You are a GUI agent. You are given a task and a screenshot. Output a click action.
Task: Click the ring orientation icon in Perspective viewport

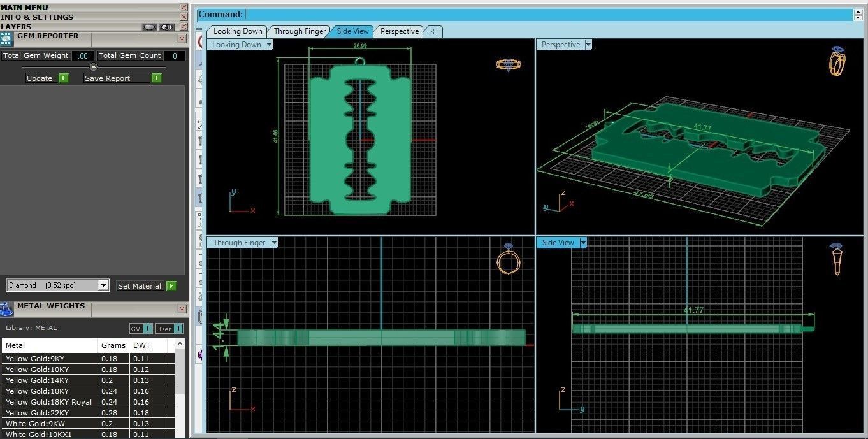(837, 61)
